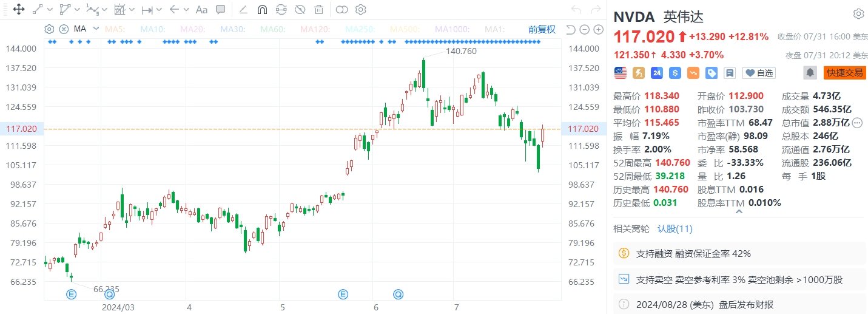Select the numbered wave drawing tool

click(x=92, y=9)
